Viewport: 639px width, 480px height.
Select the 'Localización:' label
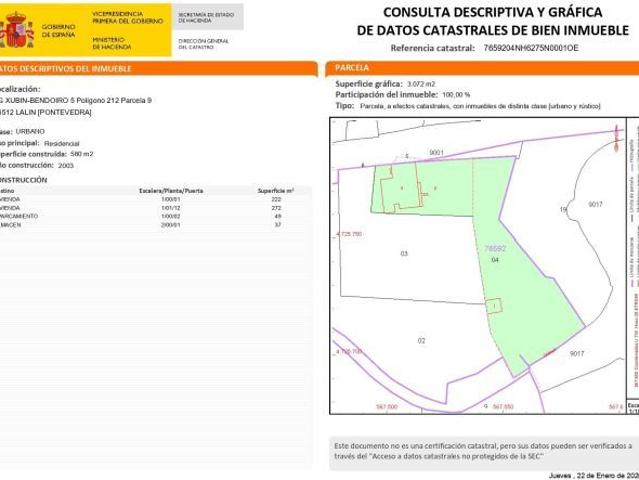(x=20, y=89)
